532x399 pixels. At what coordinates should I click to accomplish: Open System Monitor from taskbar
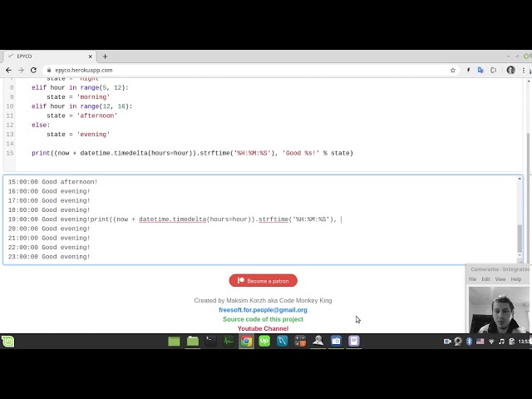coord(229,341)
